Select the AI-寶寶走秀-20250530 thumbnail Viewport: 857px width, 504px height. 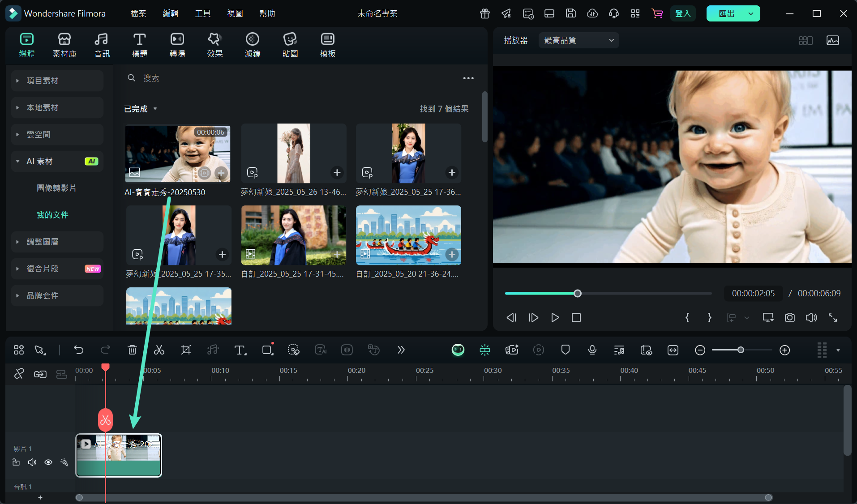(x=178, y=153)
